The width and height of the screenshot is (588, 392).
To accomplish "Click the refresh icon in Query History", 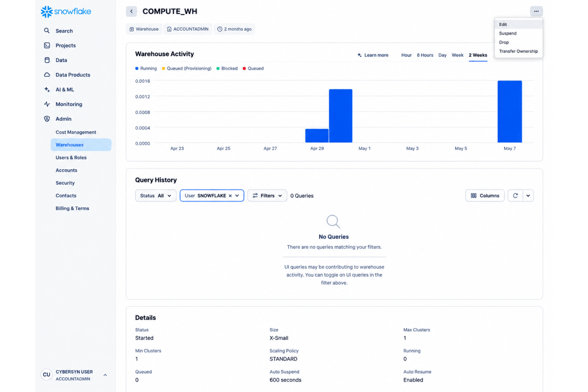I will point(515,195).
